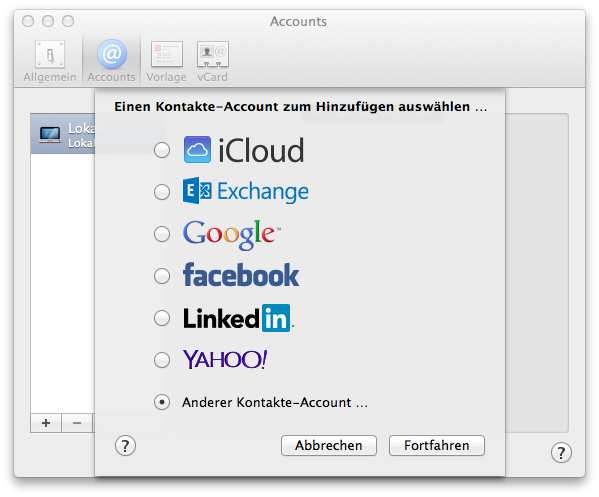
Task: Open the Vorlage template pane
Action: (167, 61)
